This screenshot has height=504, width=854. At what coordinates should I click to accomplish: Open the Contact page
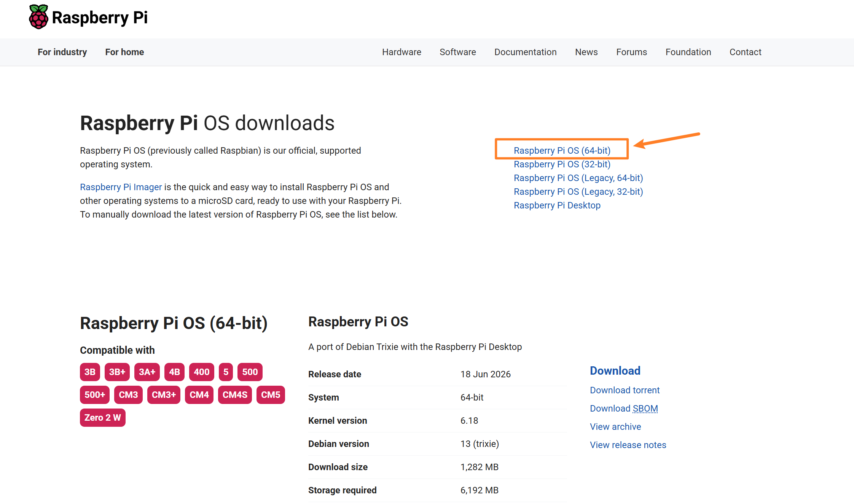(x=746, y=52)
